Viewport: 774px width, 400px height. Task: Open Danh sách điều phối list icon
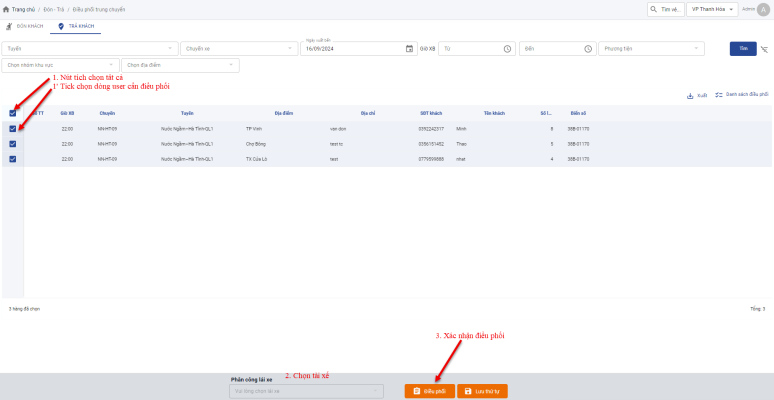(x=719, y=95)
